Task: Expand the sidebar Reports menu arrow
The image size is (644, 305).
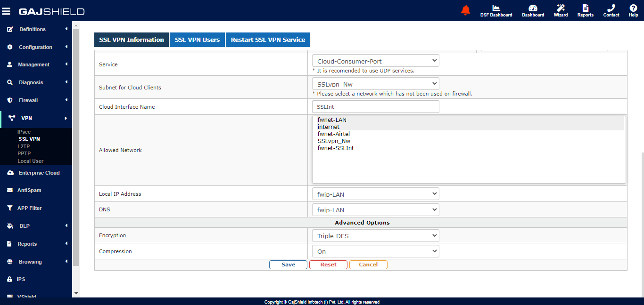Action: pyautogui.click(x=66, y=243)
